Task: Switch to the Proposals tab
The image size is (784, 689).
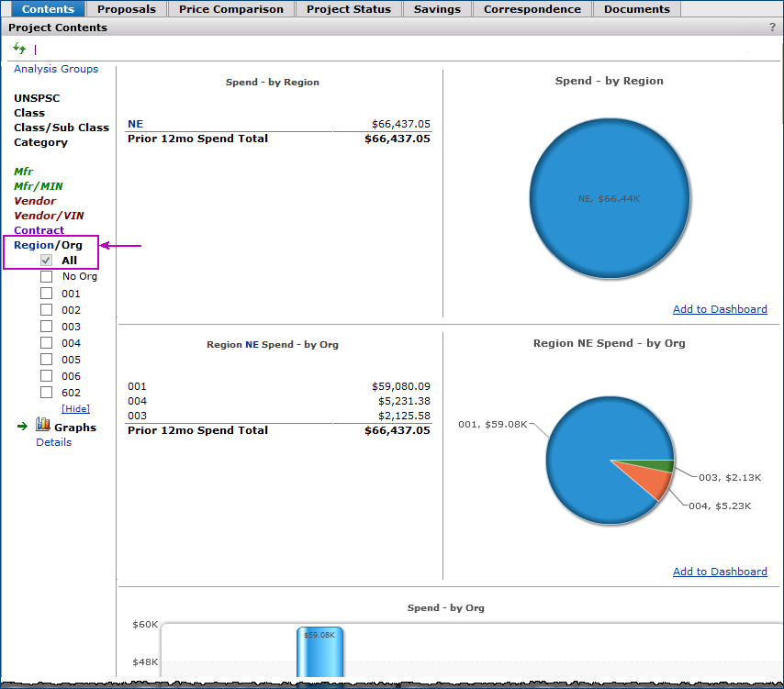Action: pos(127,9)
